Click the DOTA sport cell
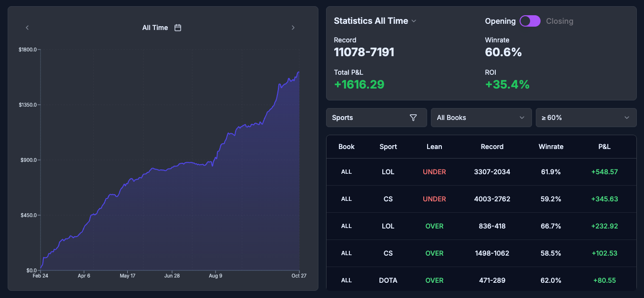 click(388, 280)
